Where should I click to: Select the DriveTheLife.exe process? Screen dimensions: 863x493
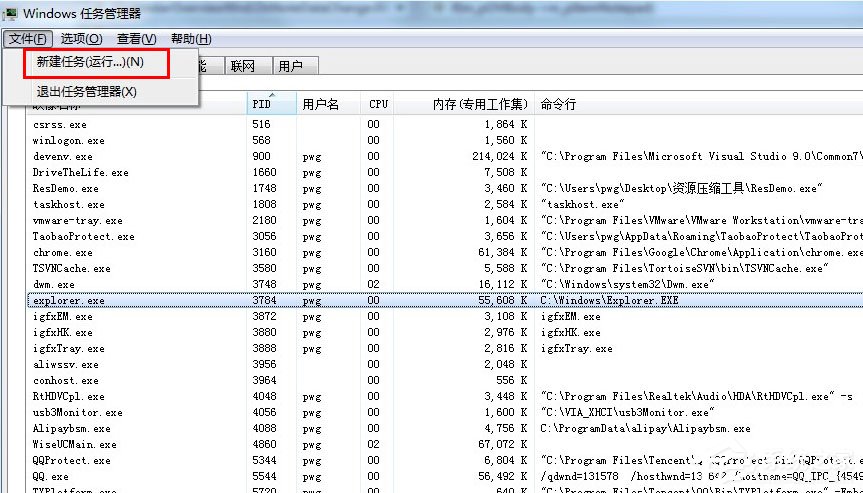[x=445, y=173]
